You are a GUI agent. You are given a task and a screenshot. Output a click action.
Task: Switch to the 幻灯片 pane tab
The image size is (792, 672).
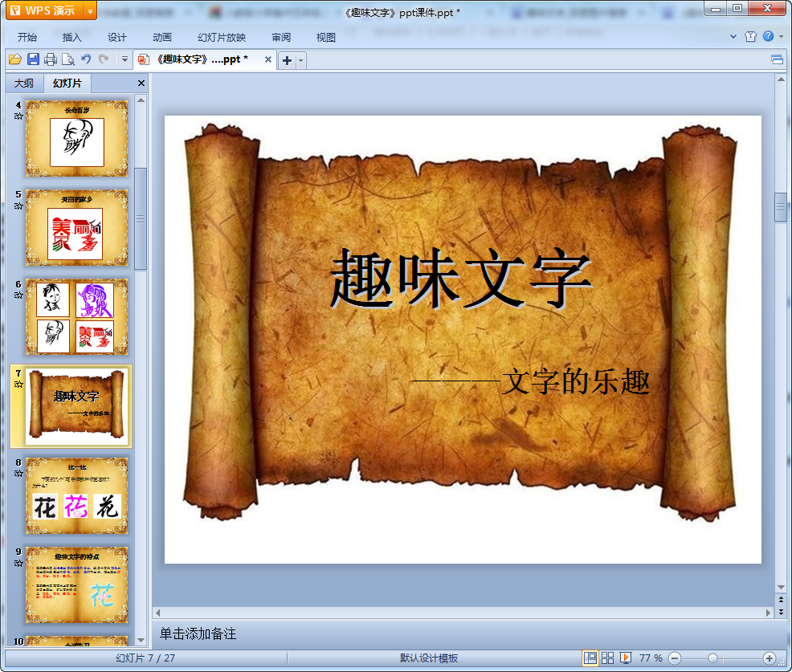67,83
